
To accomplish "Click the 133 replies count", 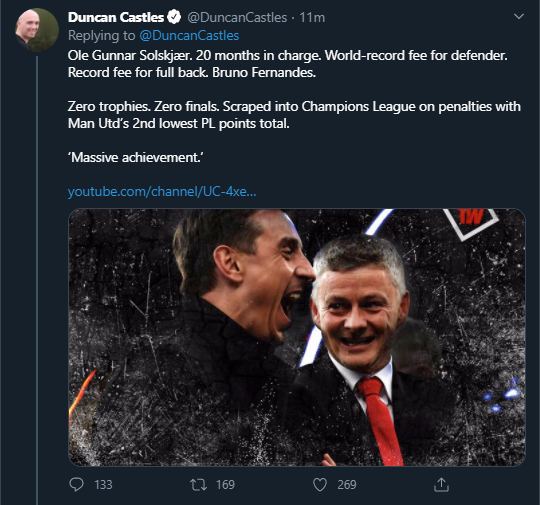I will (x=103, y=485).
